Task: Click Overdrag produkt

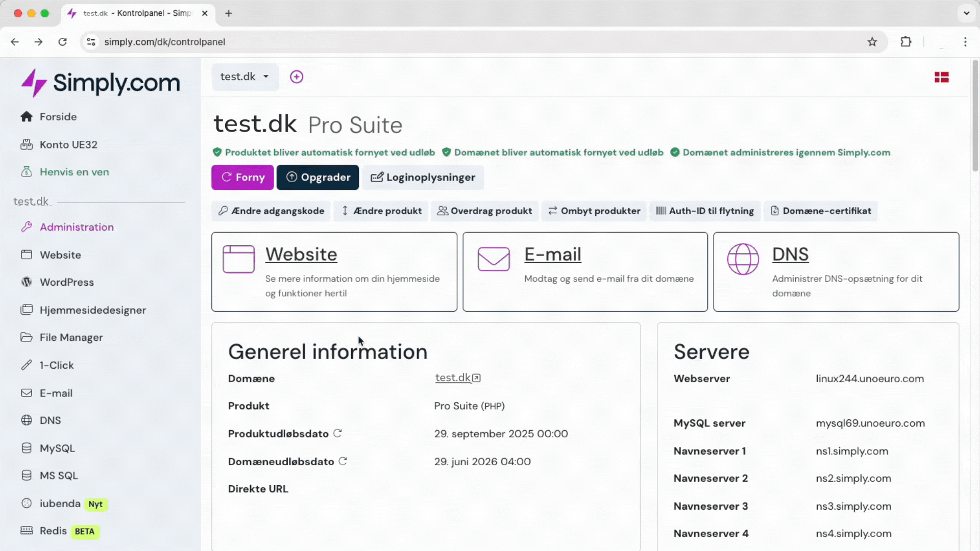Action: point(484,211)
